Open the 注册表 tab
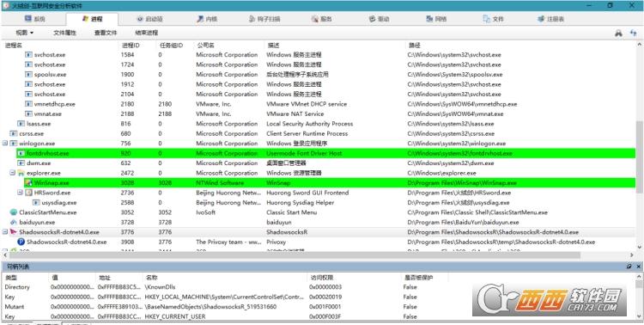The width and height of the screenshot is (644, 325). (550, 19)
